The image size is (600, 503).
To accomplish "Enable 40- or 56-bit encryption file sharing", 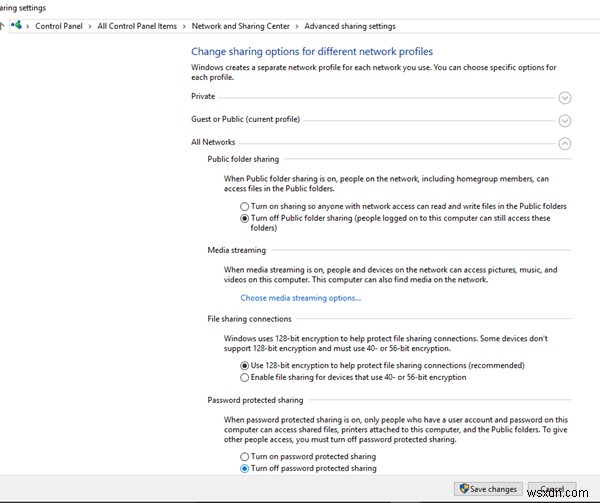I will (x=244, y=378).
